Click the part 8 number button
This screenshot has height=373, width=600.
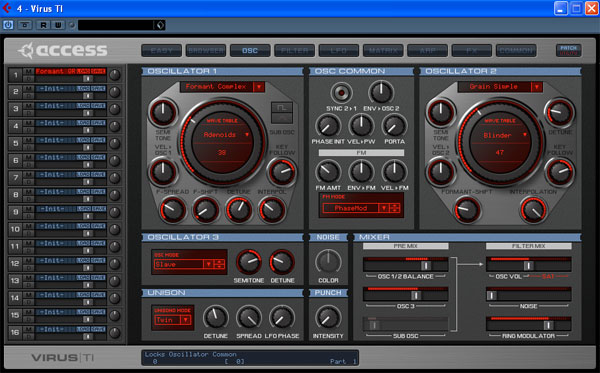15,195
